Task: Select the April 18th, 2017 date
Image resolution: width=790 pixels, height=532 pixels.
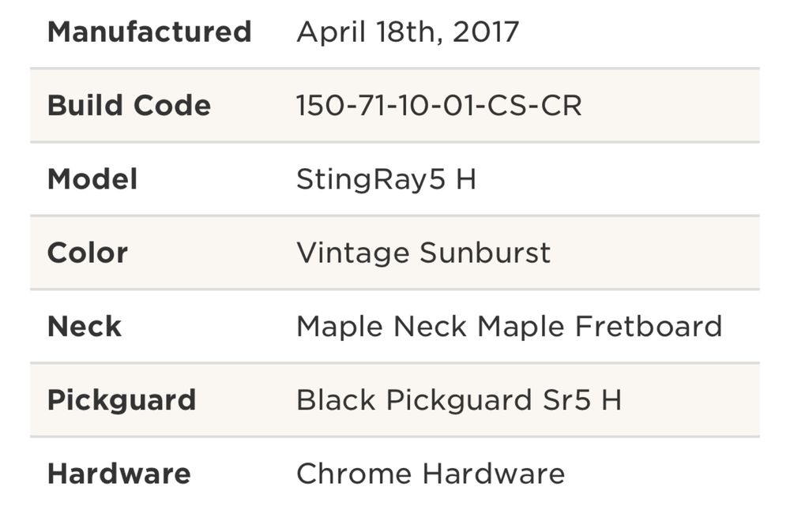Action: pos(408,32)
